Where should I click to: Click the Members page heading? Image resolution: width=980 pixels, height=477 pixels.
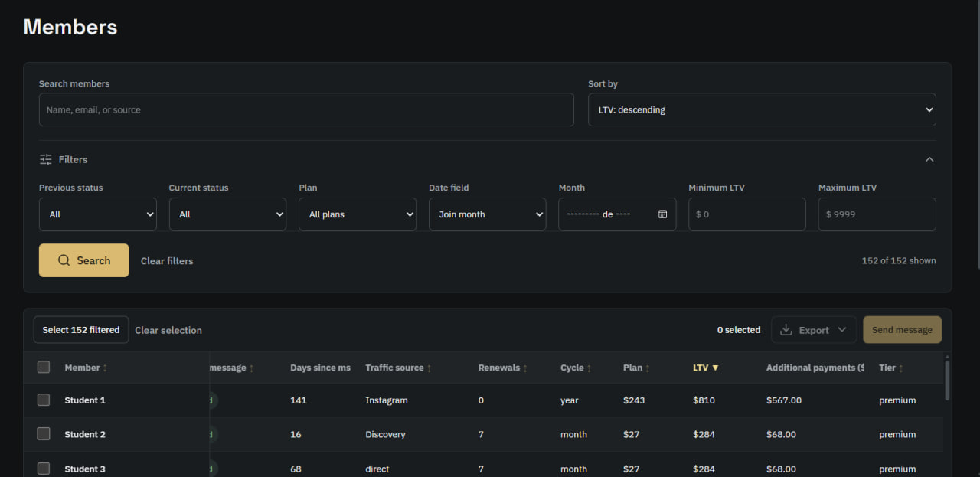pyautogui.click(x=70, y=27)
